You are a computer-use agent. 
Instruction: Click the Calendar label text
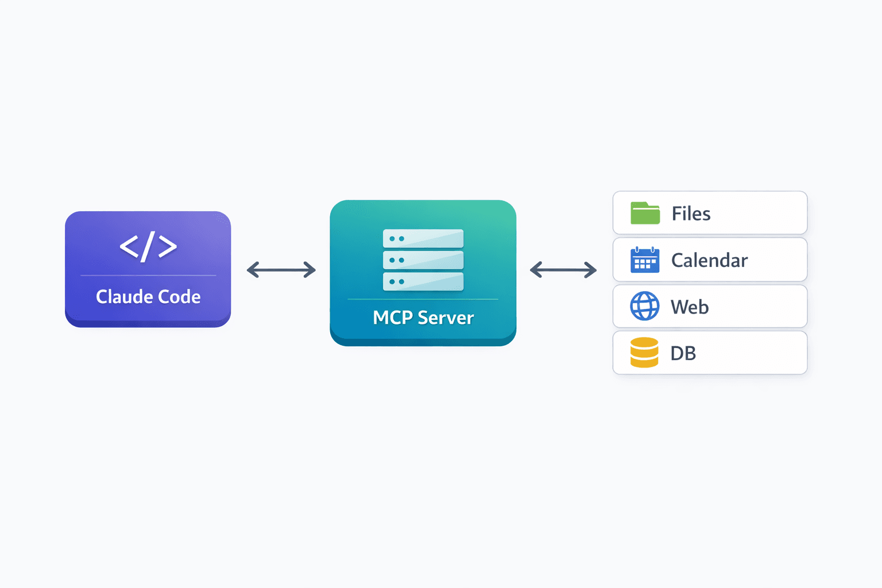click(709, 260)
